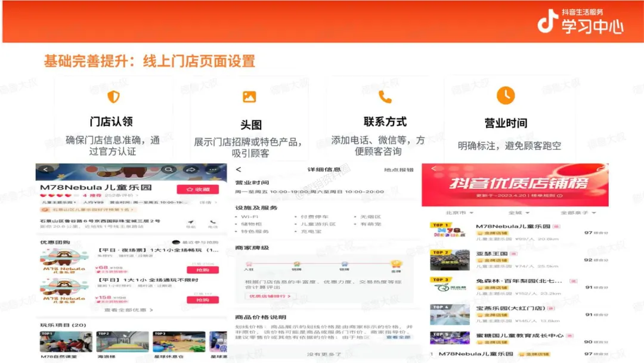644x363 pixels.
Task: Open the TOP2 海浪梯 thumbnail
Action: [122, 342]
